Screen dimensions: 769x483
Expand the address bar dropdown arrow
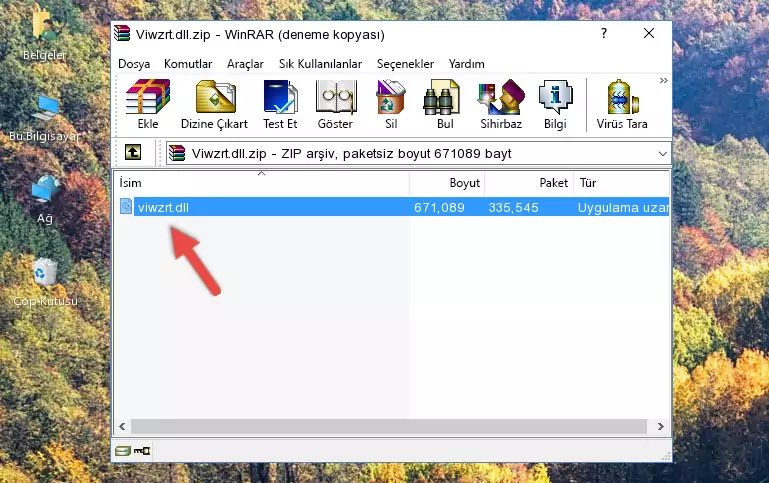(x=663, y=153)
